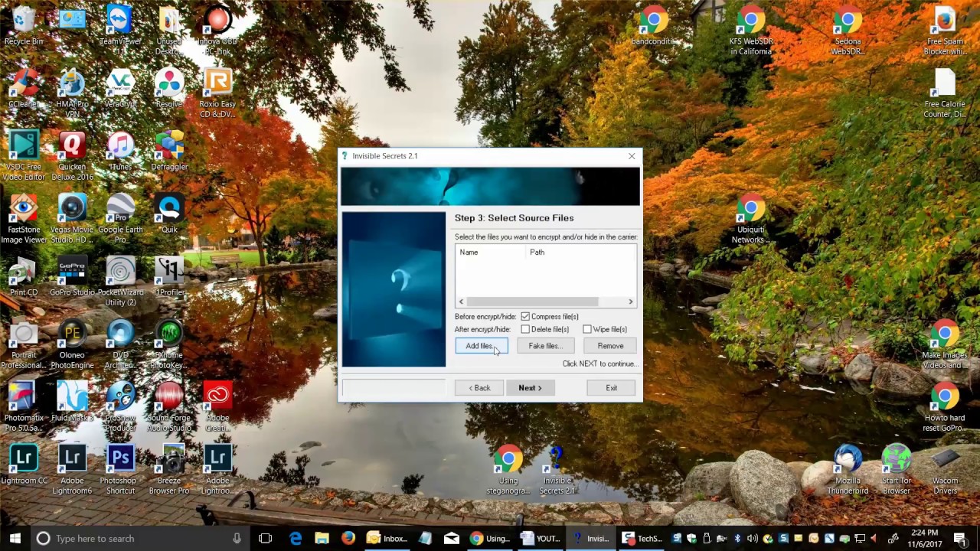Open Sedona WebSDR Chrome shortcut
Viewport: 980px width, 551px height.
coord(848,31)
